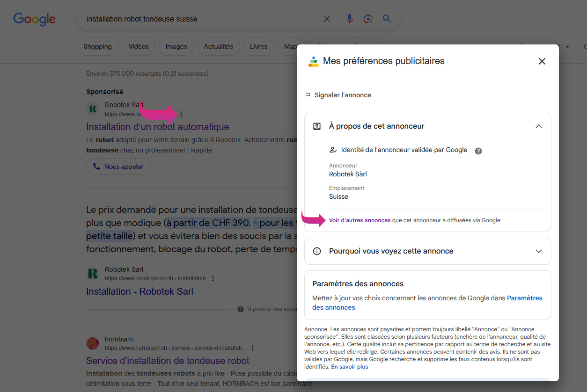Click the Robotek Sàrl advertiser name
Image resolution: width=587 pixels, height=392 pixels.
[x=348, y=174]
